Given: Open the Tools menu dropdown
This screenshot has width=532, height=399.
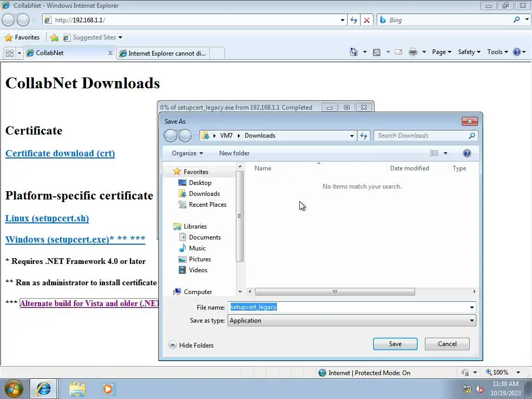Looking at the screenshot, I should pyautogui.click(x=497, y=52).
